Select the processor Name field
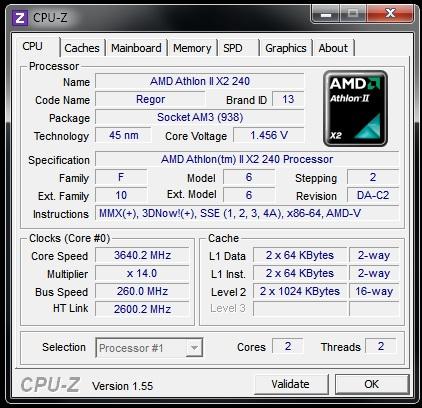The image size is (422, 408). pos(200,81)
